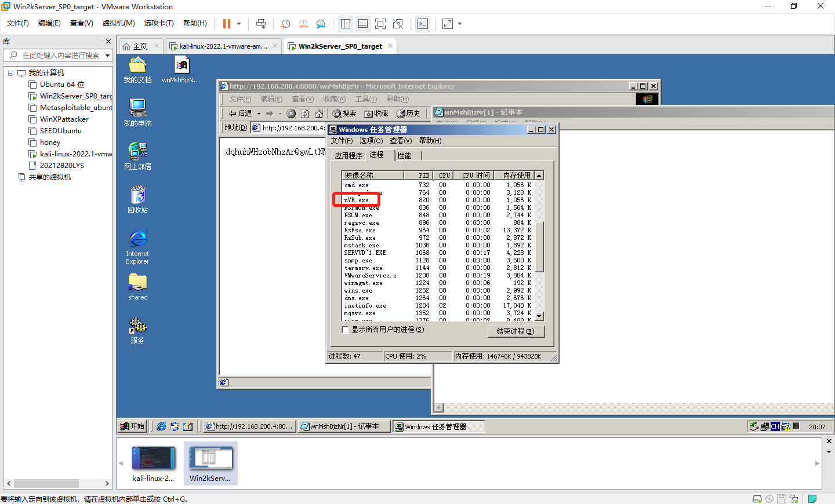Toggle the library sidebar view icon
Viewport: 835px width, 504px height.
click(x=346, y=24)
